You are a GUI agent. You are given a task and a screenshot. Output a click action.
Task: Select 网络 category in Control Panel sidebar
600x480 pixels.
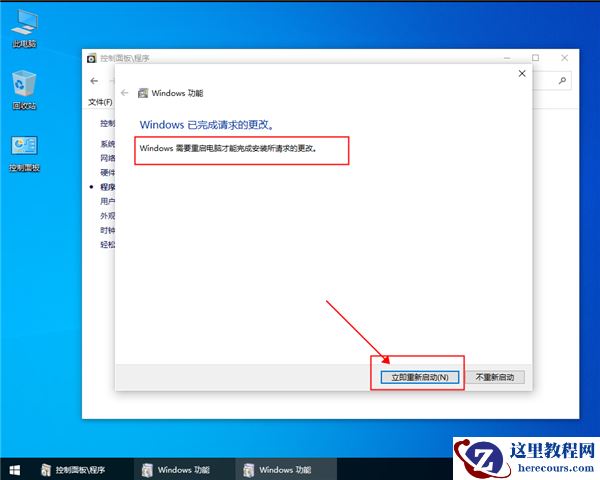click(x=108, y=158)
